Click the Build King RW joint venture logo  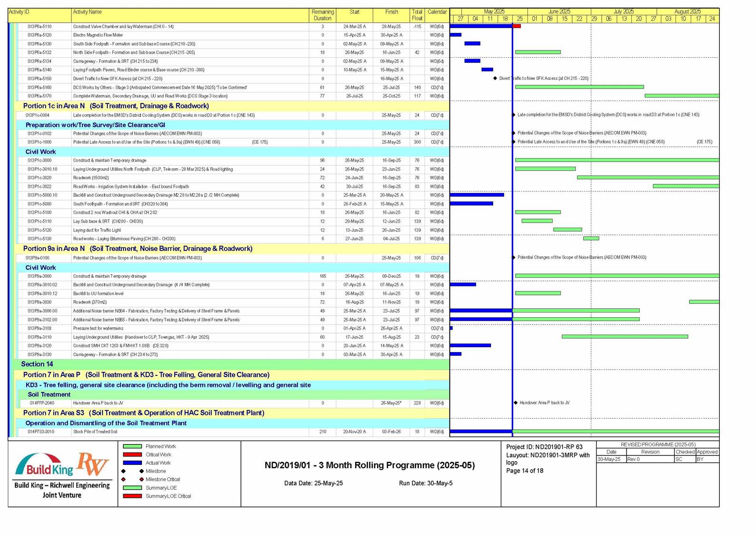[x=62, y=475]
